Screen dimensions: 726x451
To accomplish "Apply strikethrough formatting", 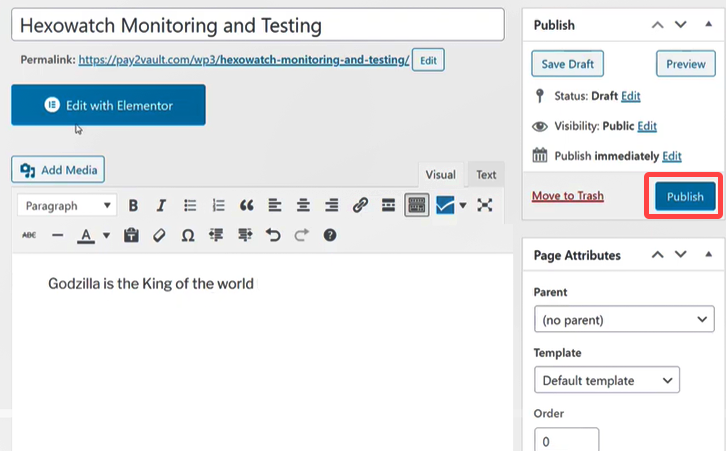I will [x=29, y=235].
